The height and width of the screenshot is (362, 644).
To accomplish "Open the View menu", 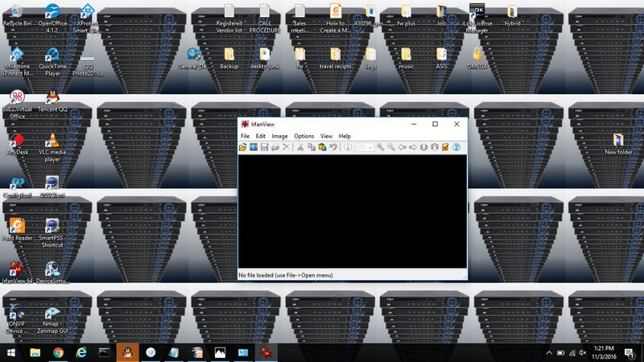I will click(x=326, y=136).
